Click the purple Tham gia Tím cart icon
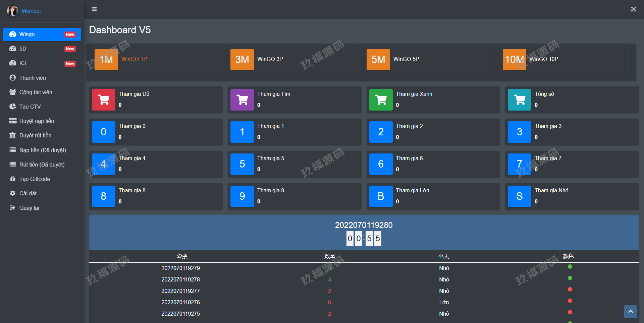 [x=242, y=100]
